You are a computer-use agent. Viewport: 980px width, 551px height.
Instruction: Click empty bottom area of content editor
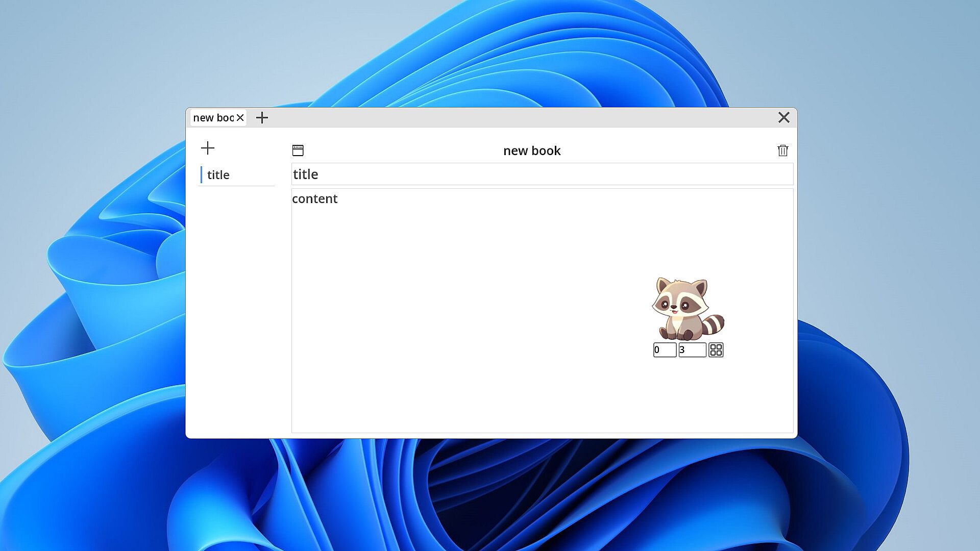(459, 398)
